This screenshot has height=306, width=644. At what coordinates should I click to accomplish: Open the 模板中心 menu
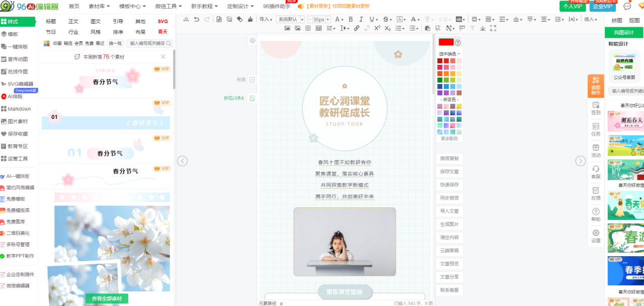(132, 6)
